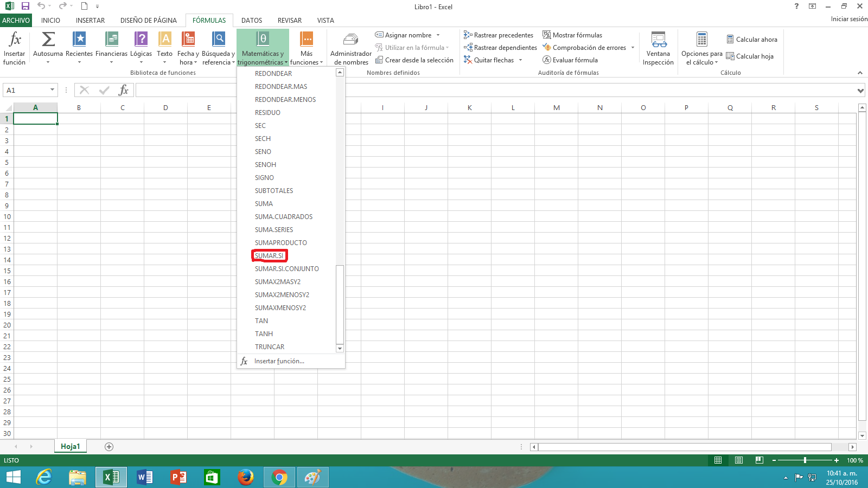This screenshot has width=868, height=488.
Task: Open Evaluar fórmula
Action: [x=570, y=60]
